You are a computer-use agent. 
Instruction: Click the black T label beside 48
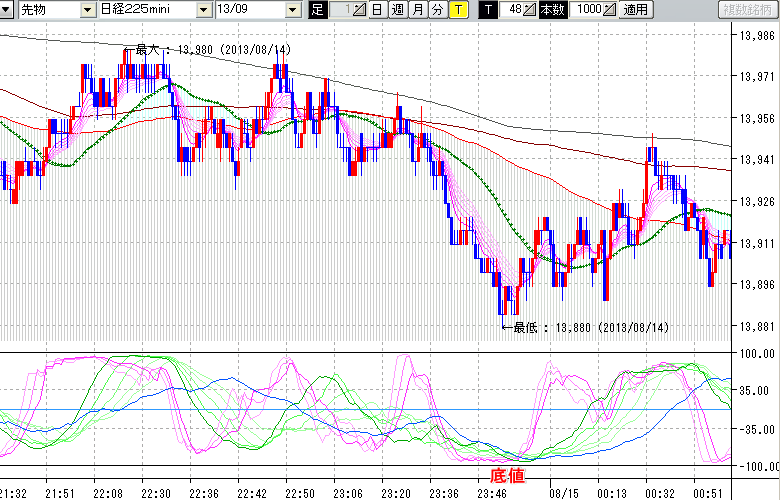pos(487,10)
